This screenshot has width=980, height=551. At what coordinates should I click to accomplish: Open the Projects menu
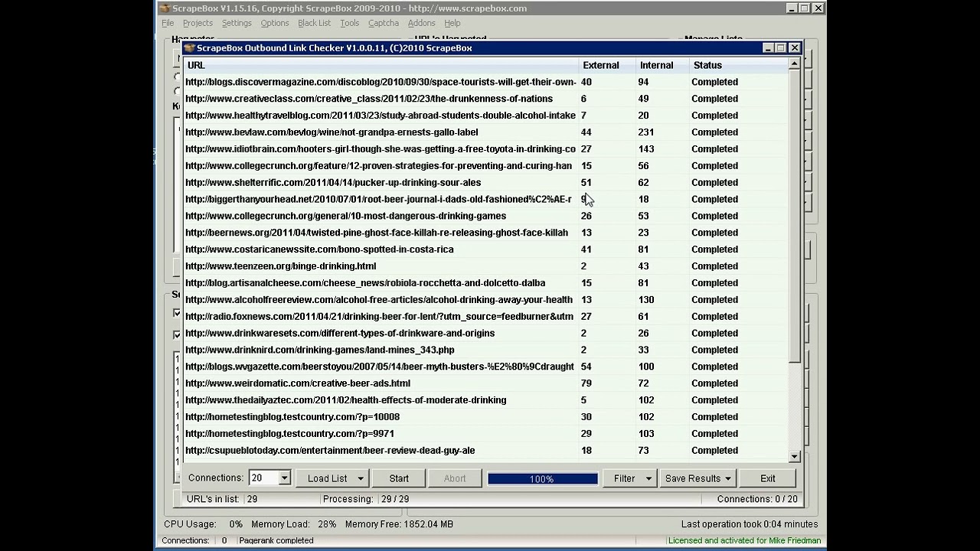(198, 23)
